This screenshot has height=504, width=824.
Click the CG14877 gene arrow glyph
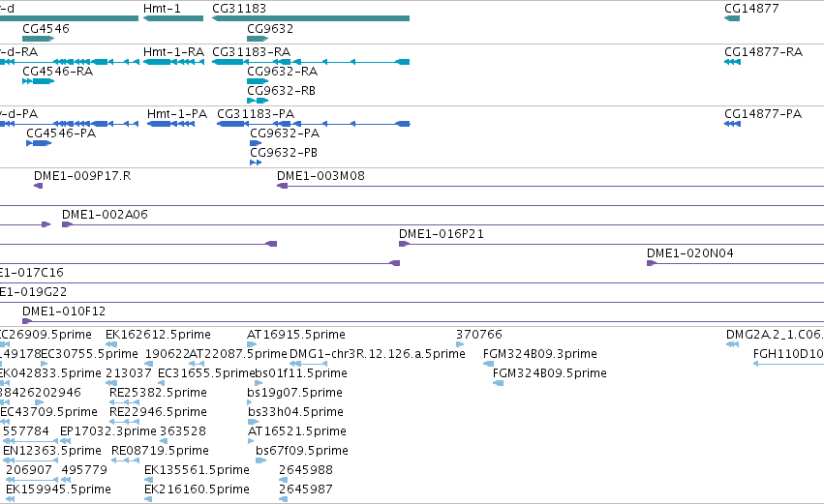click(732, 18)
